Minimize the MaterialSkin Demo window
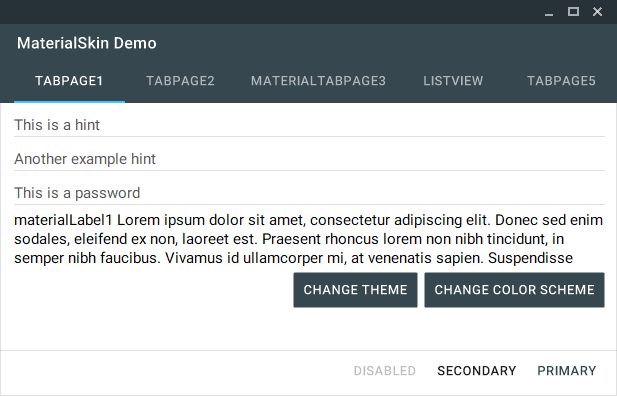The width and height of the screenshot is (617, 396). click(549, 12)
